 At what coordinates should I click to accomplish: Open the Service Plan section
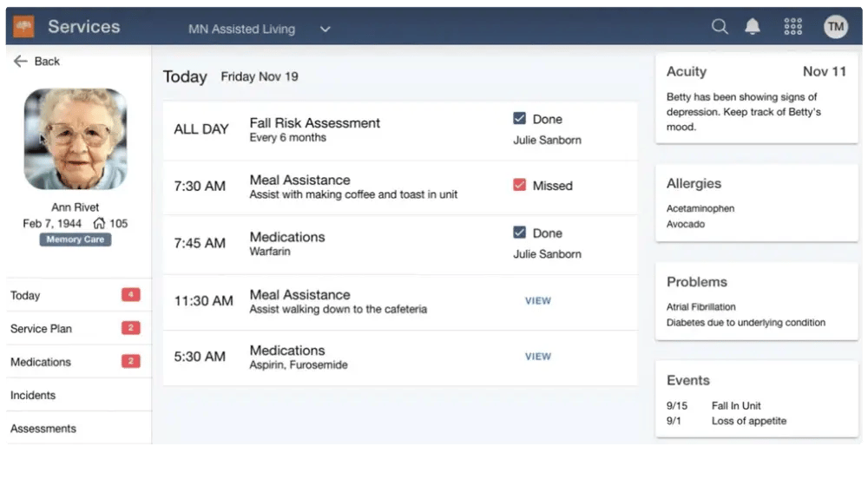coord(42,329)
